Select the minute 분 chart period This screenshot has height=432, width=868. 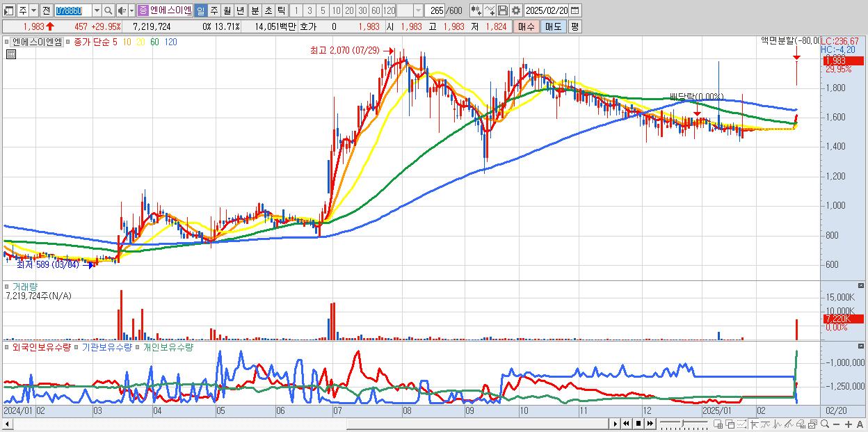[x=255, y=10]
